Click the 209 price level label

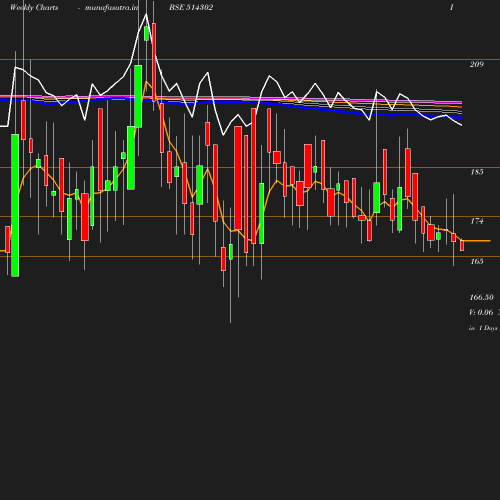click(x=477, y=64)
